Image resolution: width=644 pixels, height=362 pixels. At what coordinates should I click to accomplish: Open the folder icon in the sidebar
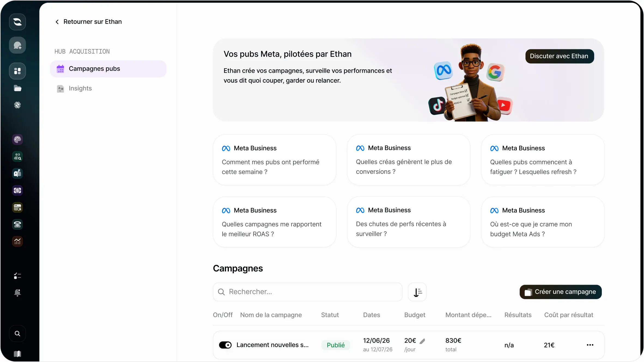coord(17,88)
